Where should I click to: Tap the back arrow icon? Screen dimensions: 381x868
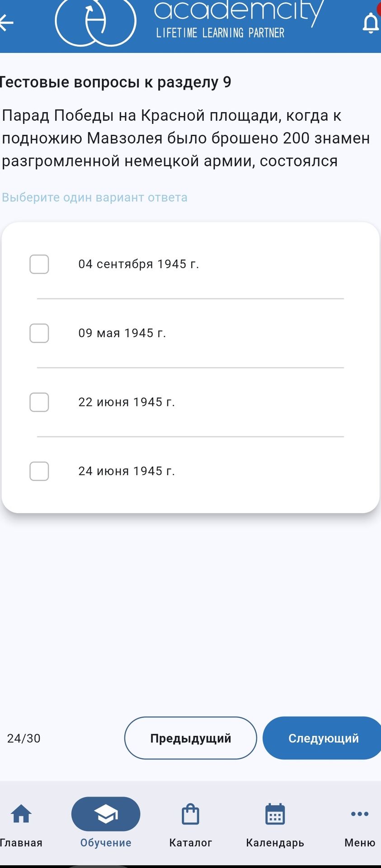coord(6,22)
